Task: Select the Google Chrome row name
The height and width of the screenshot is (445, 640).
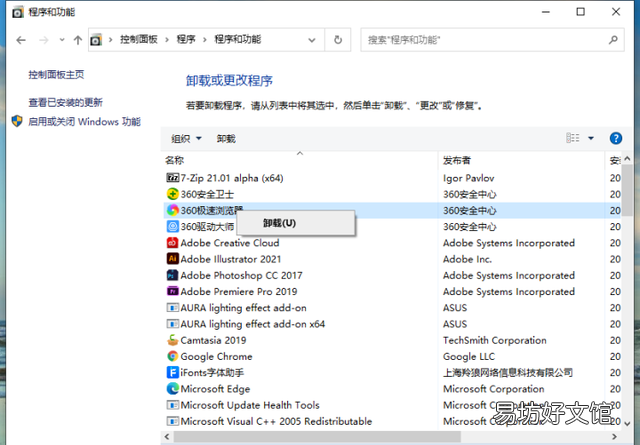Action: point(216,356)
